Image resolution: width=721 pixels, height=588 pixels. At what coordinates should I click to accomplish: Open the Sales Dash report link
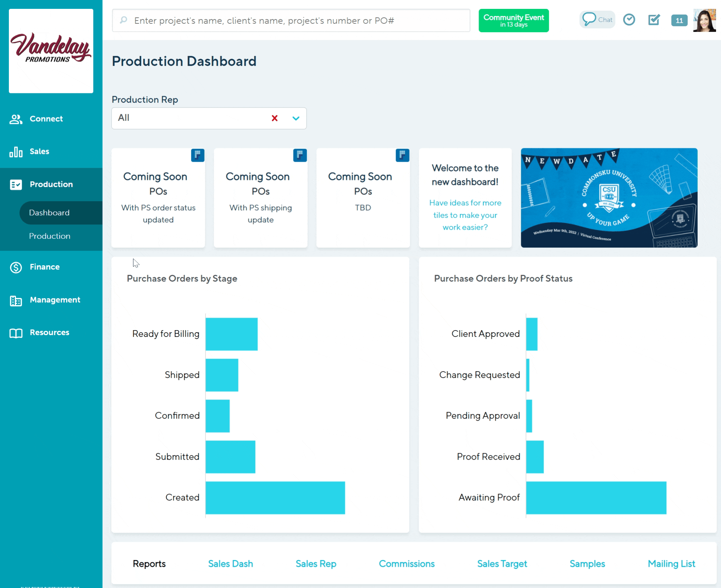click(x=231, y=564)
